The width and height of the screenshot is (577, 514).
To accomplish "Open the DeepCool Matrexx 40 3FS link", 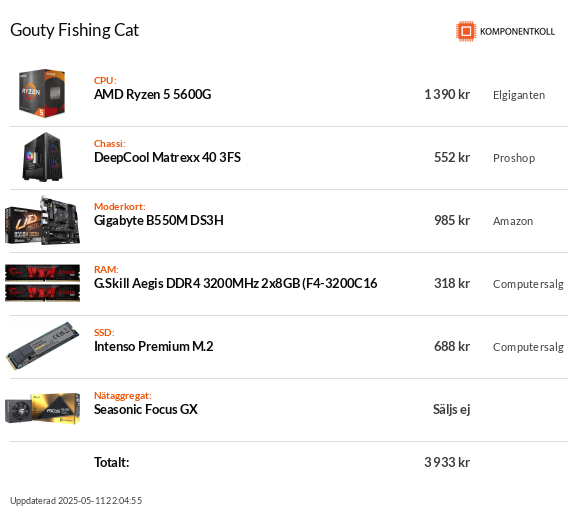I will tap(167, 157).
